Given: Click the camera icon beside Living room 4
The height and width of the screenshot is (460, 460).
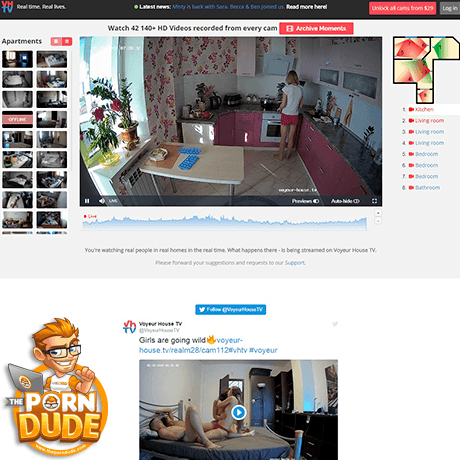Looking at the screenshot, I should 411,143.
